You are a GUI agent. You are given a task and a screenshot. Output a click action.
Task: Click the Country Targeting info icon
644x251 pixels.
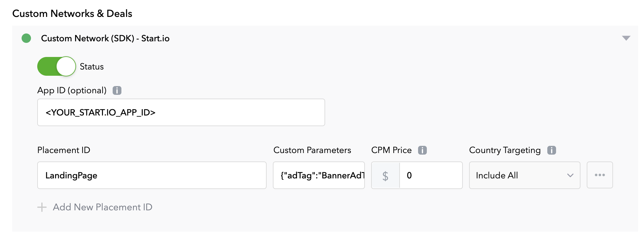[552, 150]
